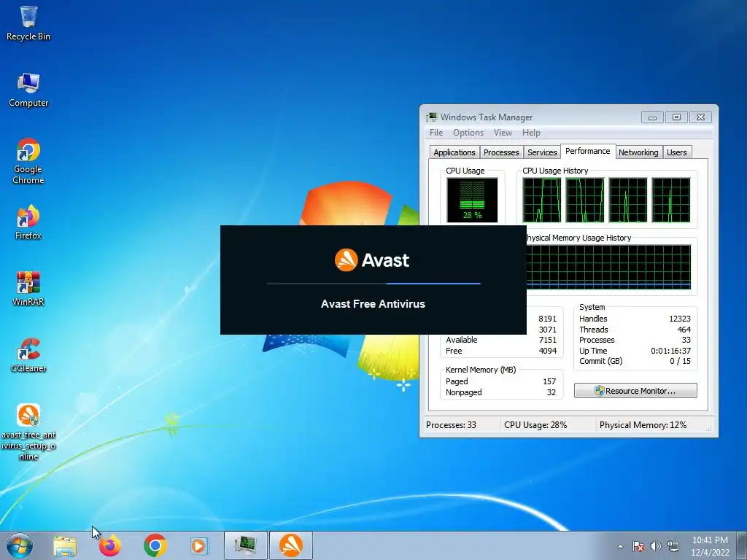The width and height of the screenshot is (747, 560).
Task: Close the Task Manager window
Action: [x=700, y=117]
